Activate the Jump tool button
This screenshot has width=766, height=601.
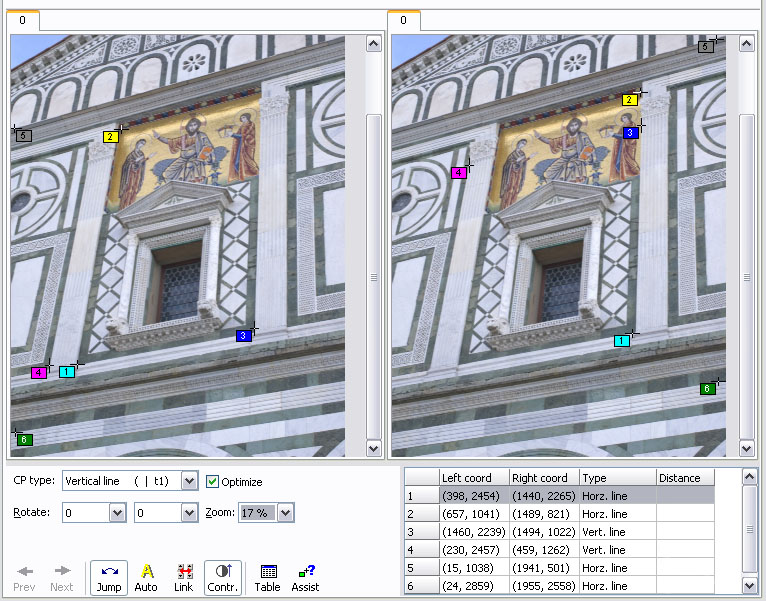click(x=109, y=578)
